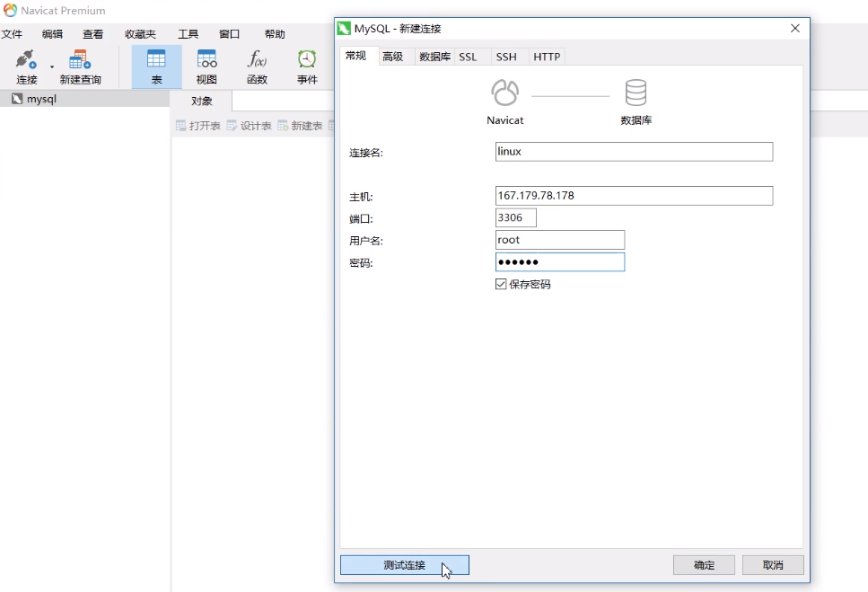The width and height of the screenshot is (868, 592).
Task: Click Design Table (设计表) in object toolbar
Action: [250, 126]
